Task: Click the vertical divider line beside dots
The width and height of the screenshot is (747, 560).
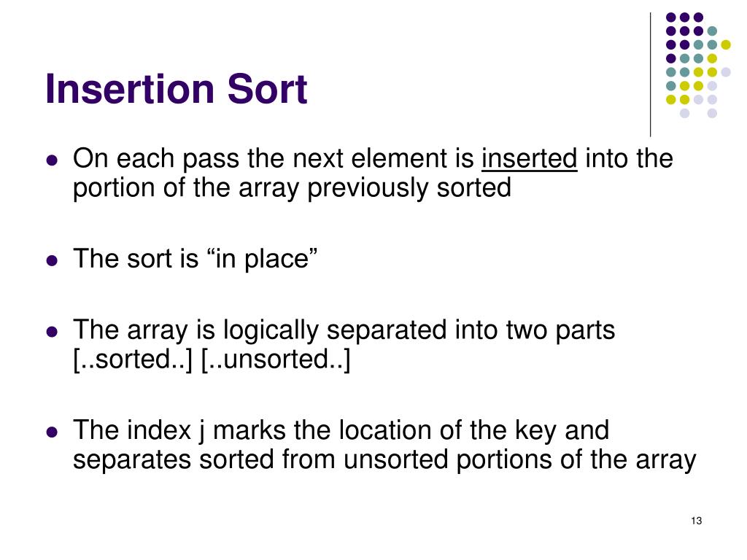Action: click(x=650, y=75)
